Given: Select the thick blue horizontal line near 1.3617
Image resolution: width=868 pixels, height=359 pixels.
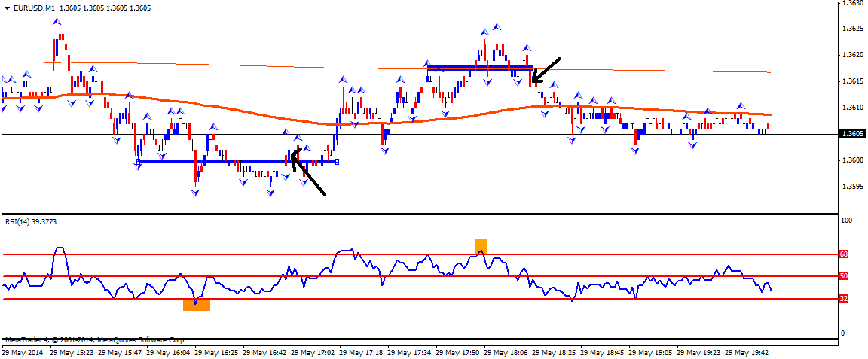Looking at the screenshot, I should (479, 68).
